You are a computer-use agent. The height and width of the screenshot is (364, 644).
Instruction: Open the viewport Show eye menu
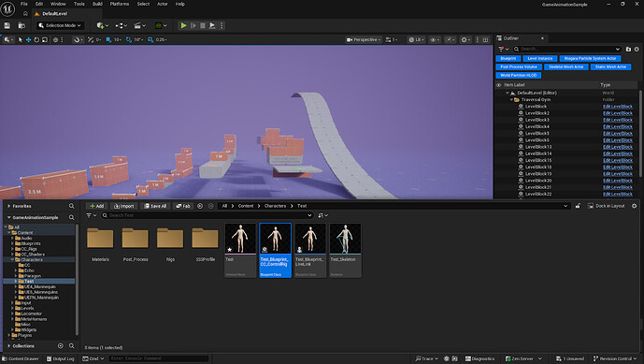pos(435,40)
